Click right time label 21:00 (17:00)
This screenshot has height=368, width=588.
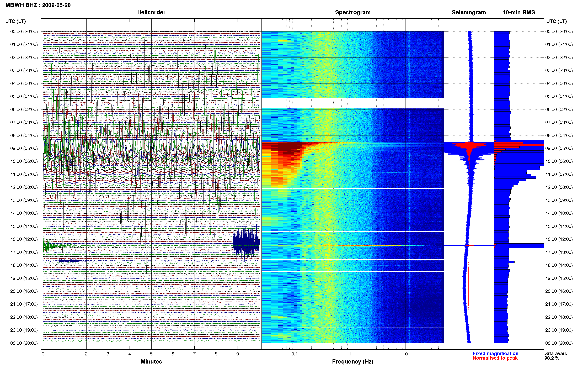(x=559, y=304)
